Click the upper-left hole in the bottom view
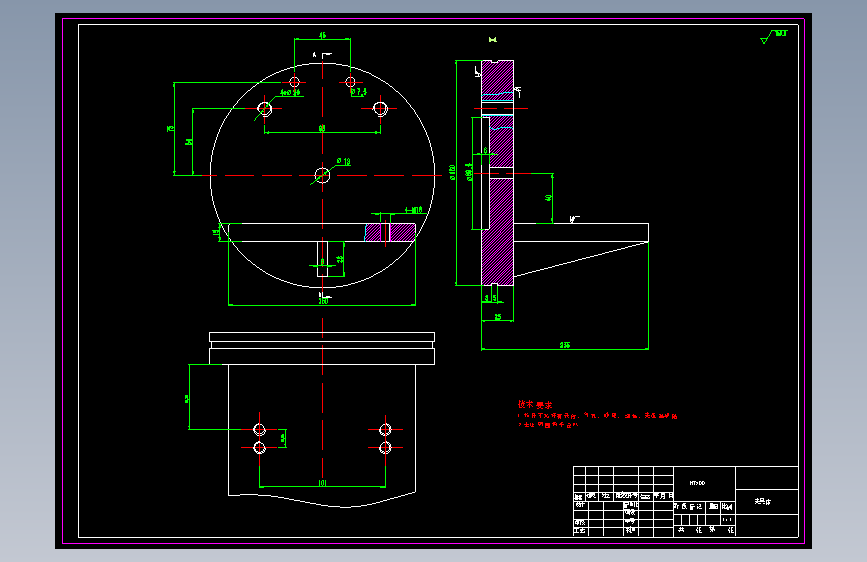The width and height of the screenshot is (867, 562). (x=259, y=429)
